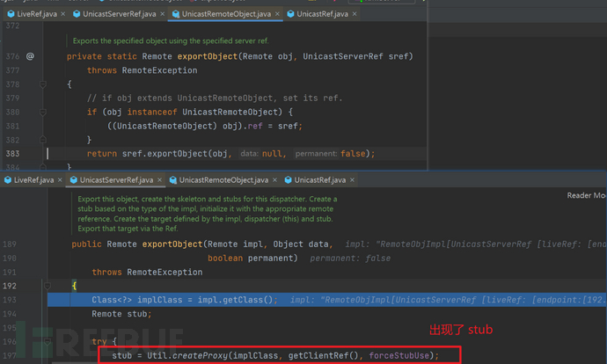The width and height of the screenshot is (607, 364).
Task: Close LiveRef.java tab in lower editor
Action: coord(60,180)
